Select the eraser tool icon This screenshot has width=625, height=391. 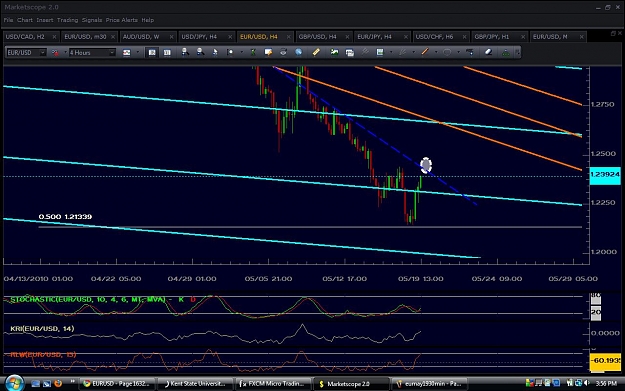click(x=488, y=52)
